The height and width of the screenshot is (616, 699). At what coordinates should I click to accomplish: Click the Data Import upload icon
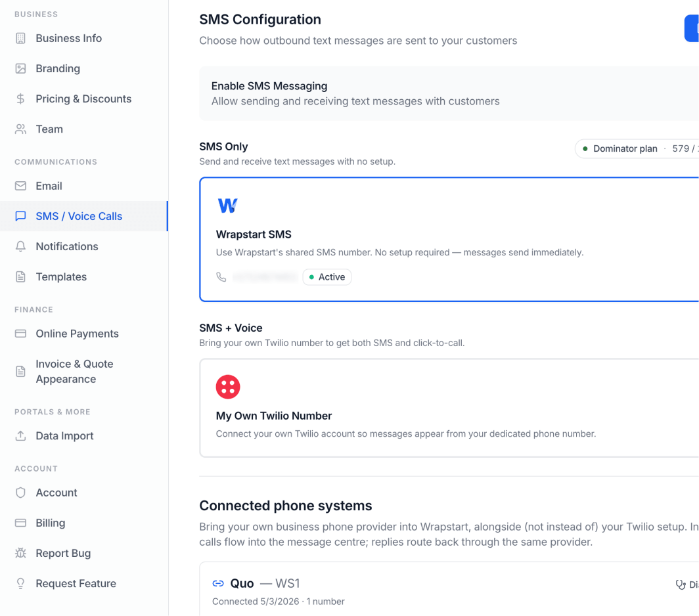pos(20,435)
